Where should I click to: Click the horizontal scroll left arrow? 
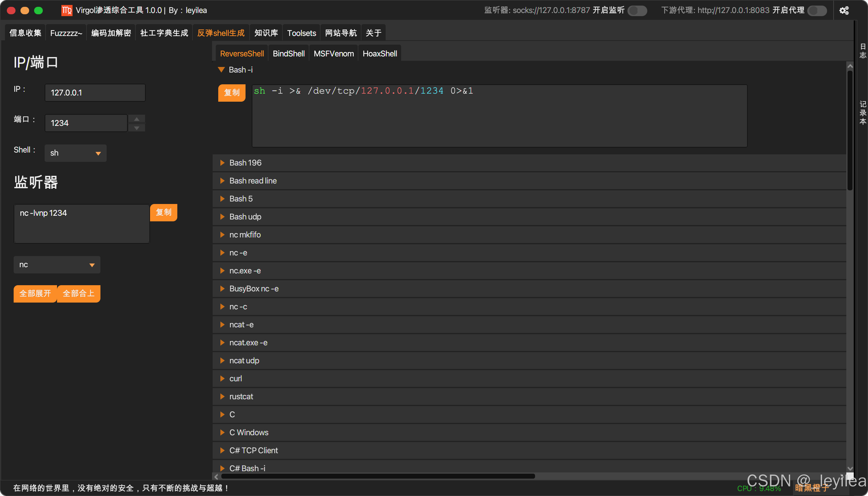[216, 476]
